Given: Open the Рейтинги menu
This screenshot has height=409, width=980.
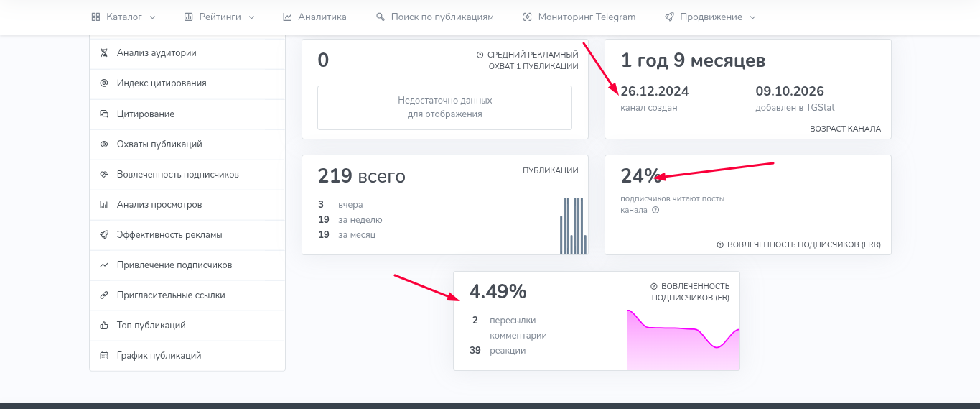Looking at the screenshot, I should tap(219, 17).
